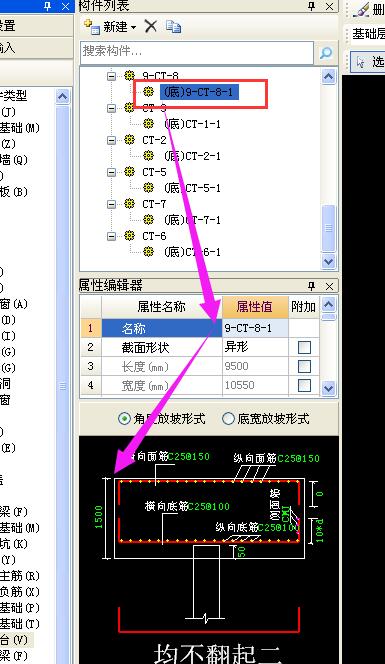Screen dimensions: 385x664
Task: Click gear icon beside (底)CT-5-1
Action: click(x=148, y=187)
